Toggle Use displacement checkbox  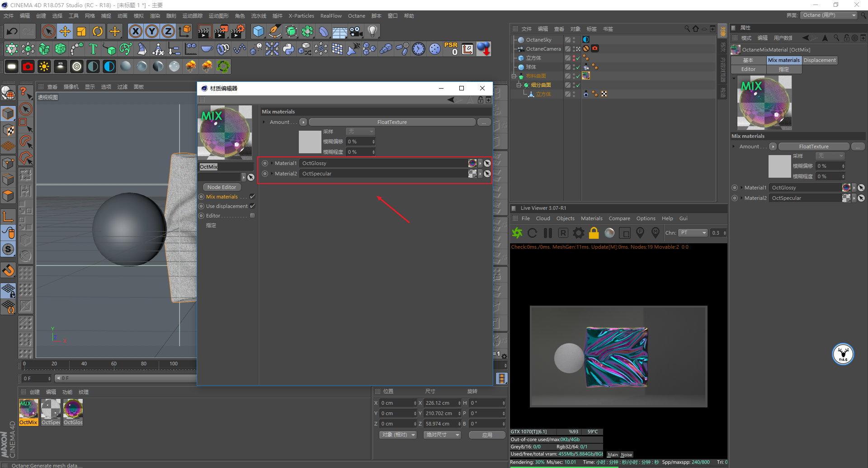pos(252,206)
